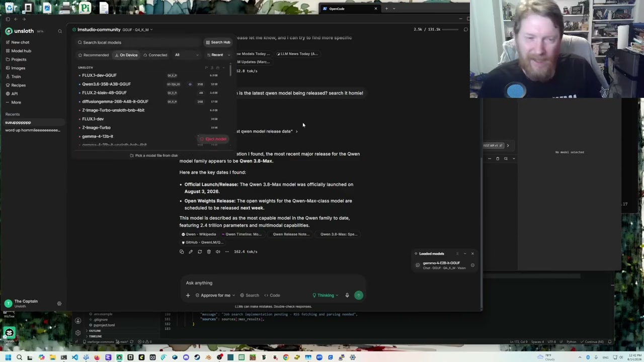This screenshot has height=362, width=644.
Task: Open new browser tab plus button
Action: 386,9
